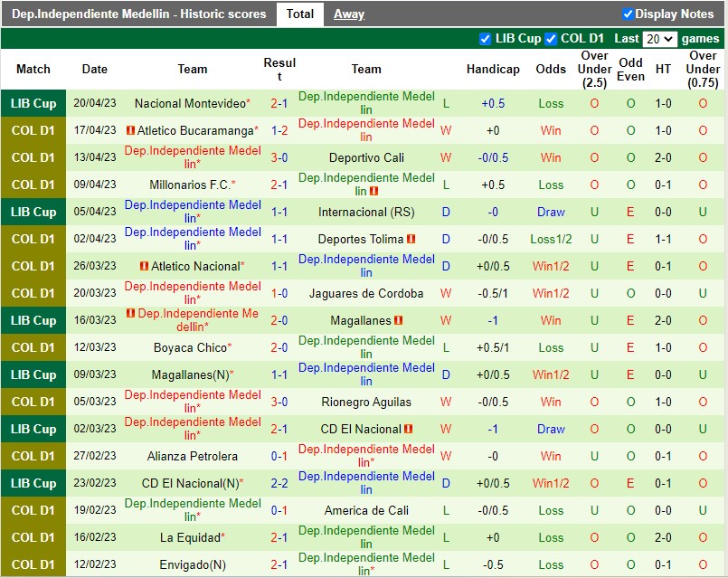
Task: Click the LIB Cup badge on the Nacional Montevideo row
Action: pos(33,103)
